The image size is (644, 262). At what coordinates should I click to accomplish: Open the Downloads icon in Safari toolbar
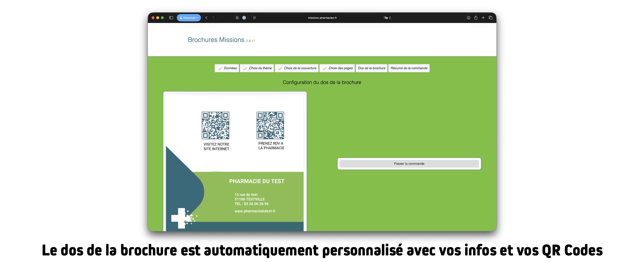tap(469, 17)
